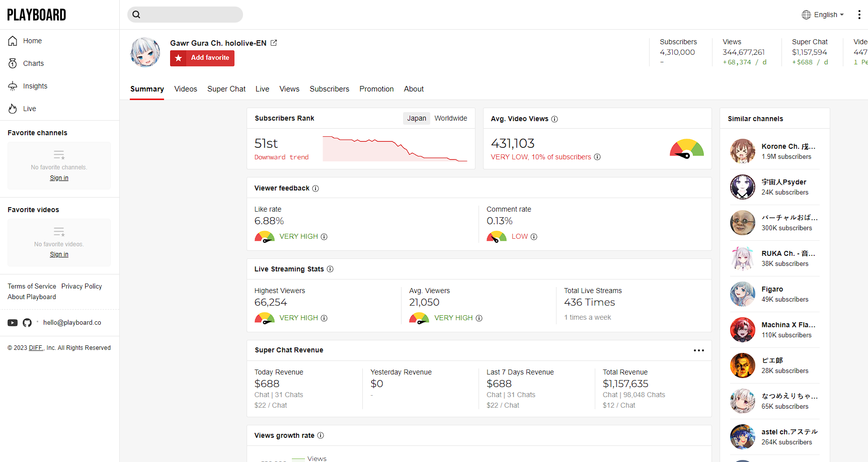Select Worldwide rank toggle
This screenshot has height=462, width=868.
[x=451, y=118]
